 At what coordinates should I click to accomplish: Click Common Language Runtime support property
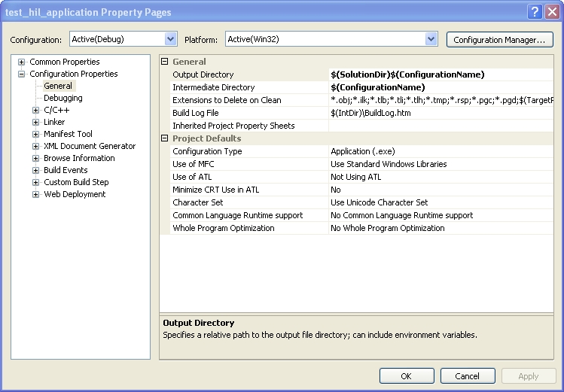coord(237,215)
